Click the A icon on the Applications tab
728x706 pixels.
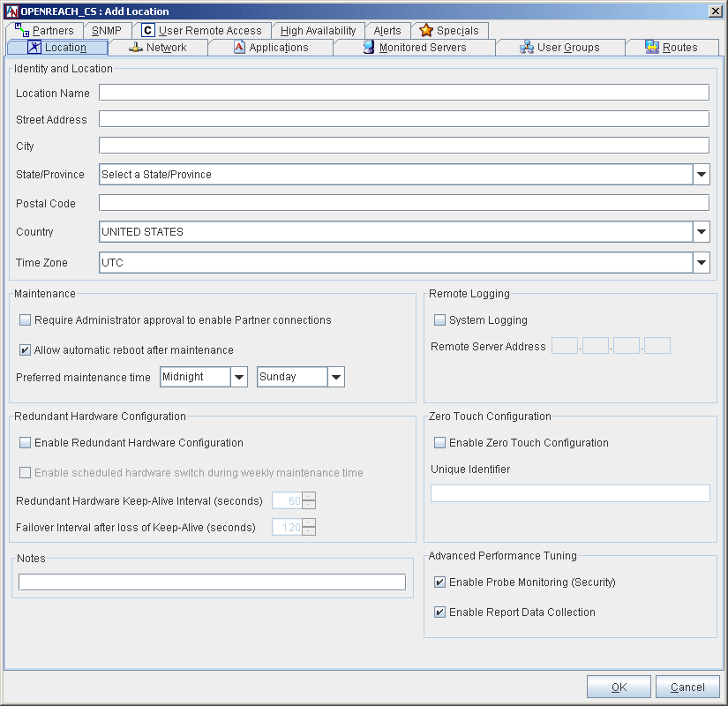point(237,48)
